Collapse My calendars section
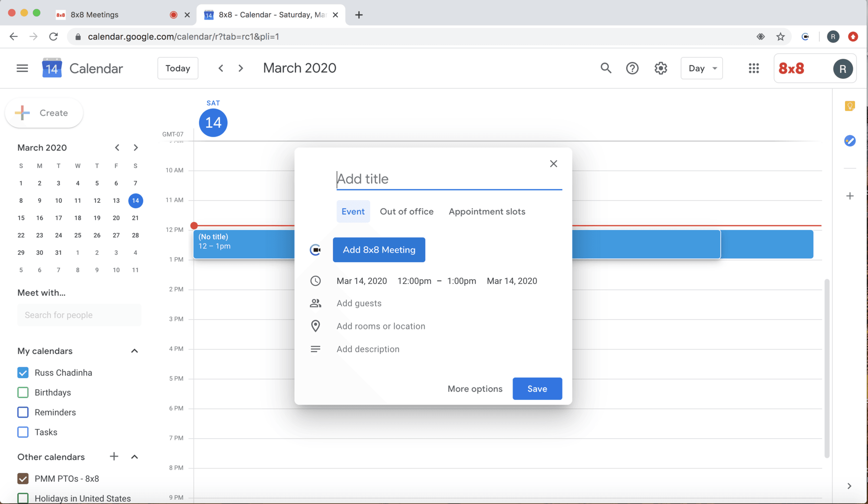The width and height of the screenshot is (868, 504). 135,351
